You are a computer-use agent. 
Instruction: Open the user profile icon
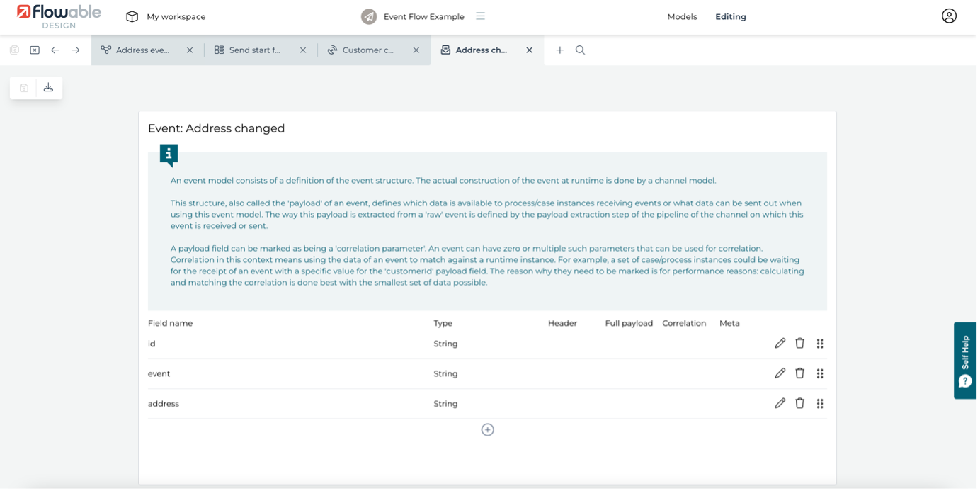(x=948, y=16)
